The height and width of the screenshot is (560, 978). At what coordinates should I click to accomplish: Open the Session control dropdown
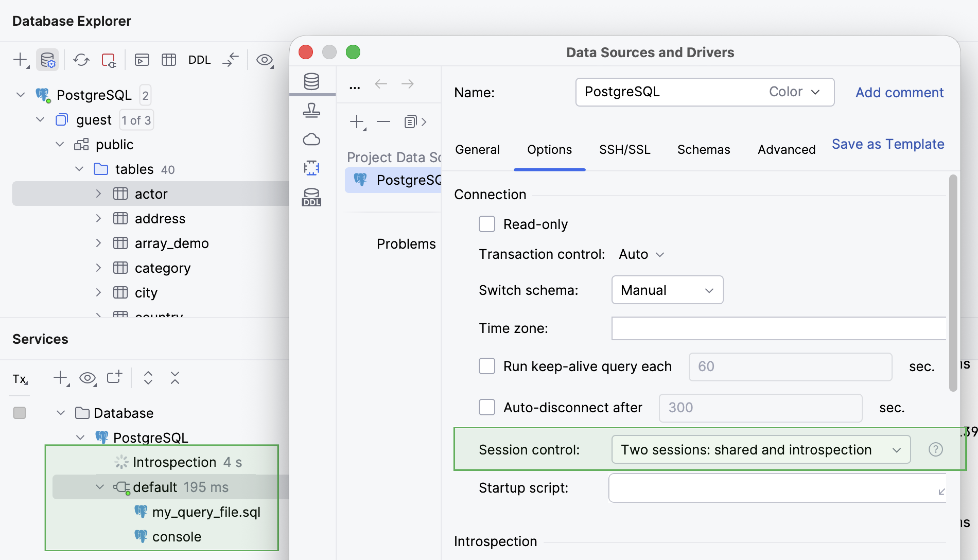tap(761, 449)
